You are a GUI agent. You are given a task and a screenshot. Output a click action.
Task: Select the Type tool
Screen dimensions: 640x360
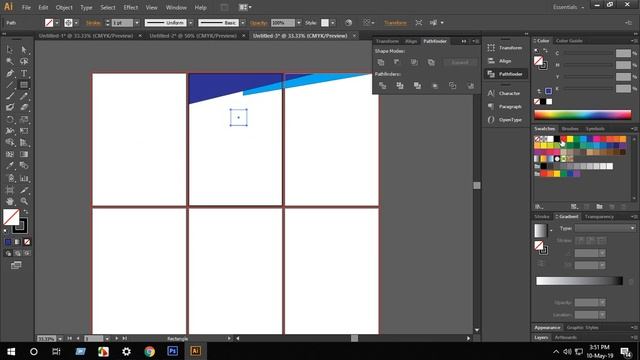point(24,73)
